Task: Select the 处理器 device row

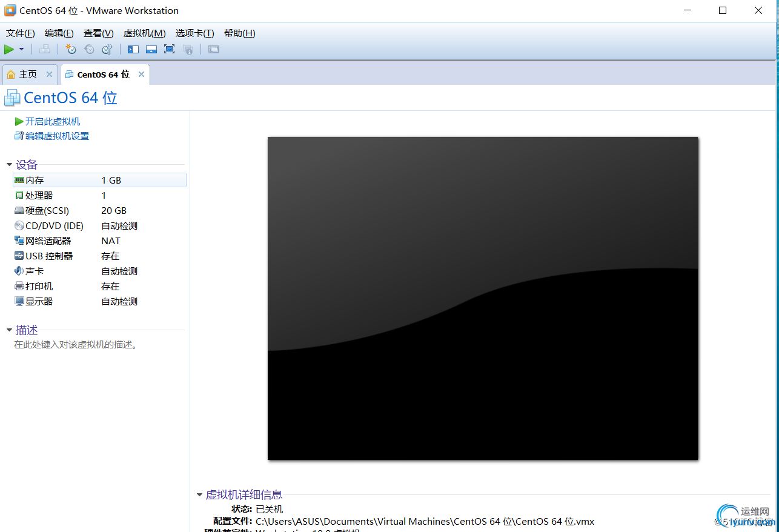Action: coord(99,195)
